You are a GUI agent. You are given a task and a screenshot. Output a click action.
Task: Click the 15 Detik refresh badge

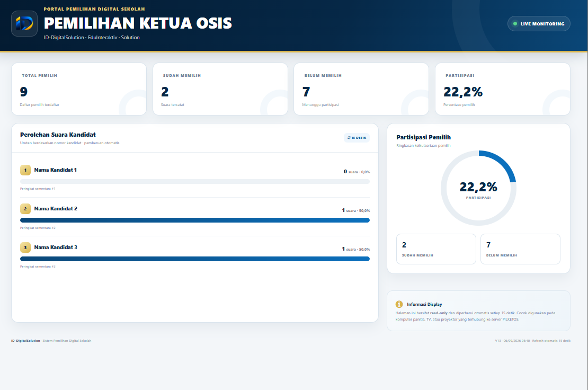(x=357, y=138)
